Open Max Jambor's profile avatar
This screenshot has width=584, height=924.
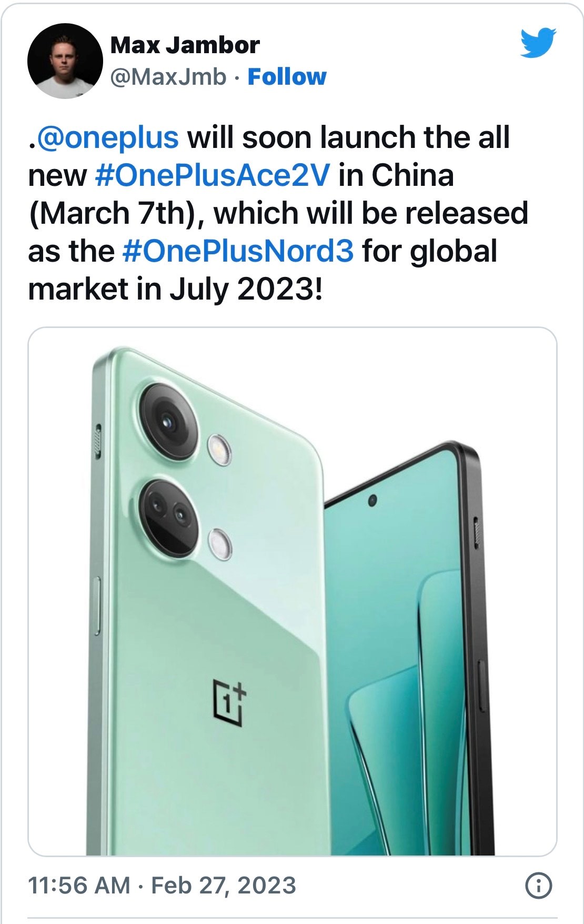(65, 61)
